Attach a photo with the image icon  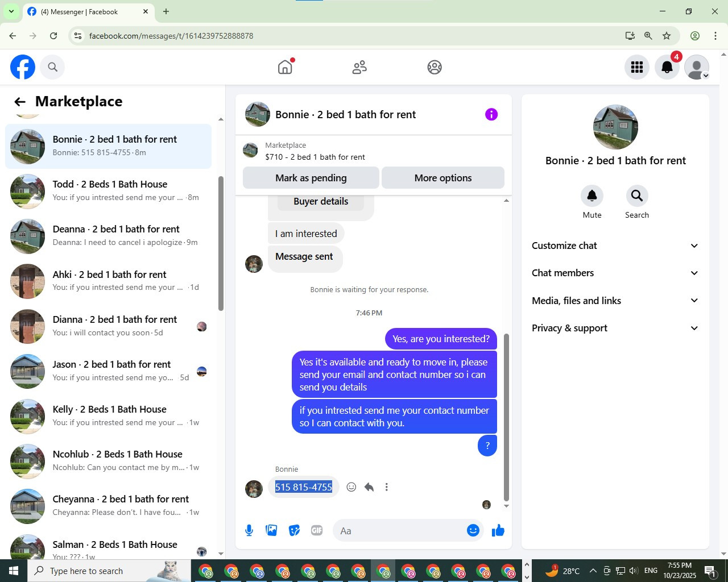point(272,530)
